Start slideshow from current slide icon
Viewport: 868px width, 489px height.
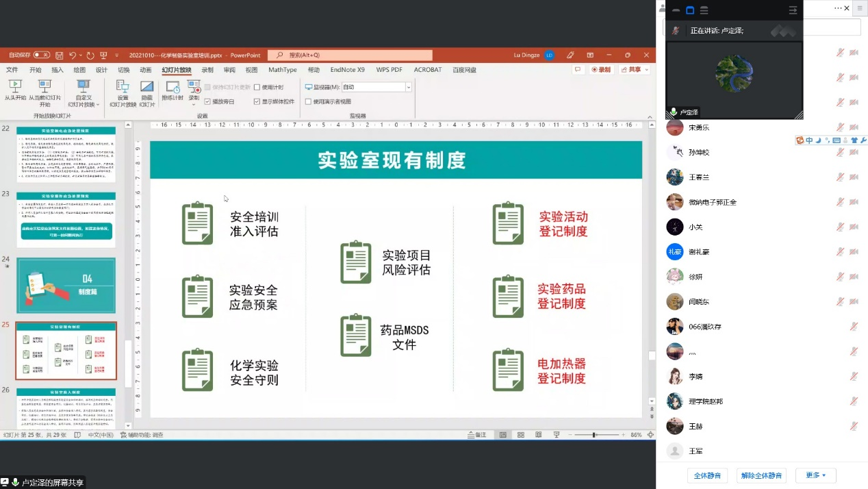coord(44,87)
